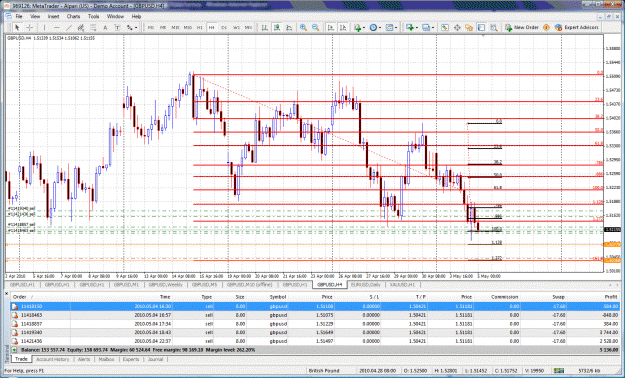Open the indicators list dropdown

coord(359,28)
